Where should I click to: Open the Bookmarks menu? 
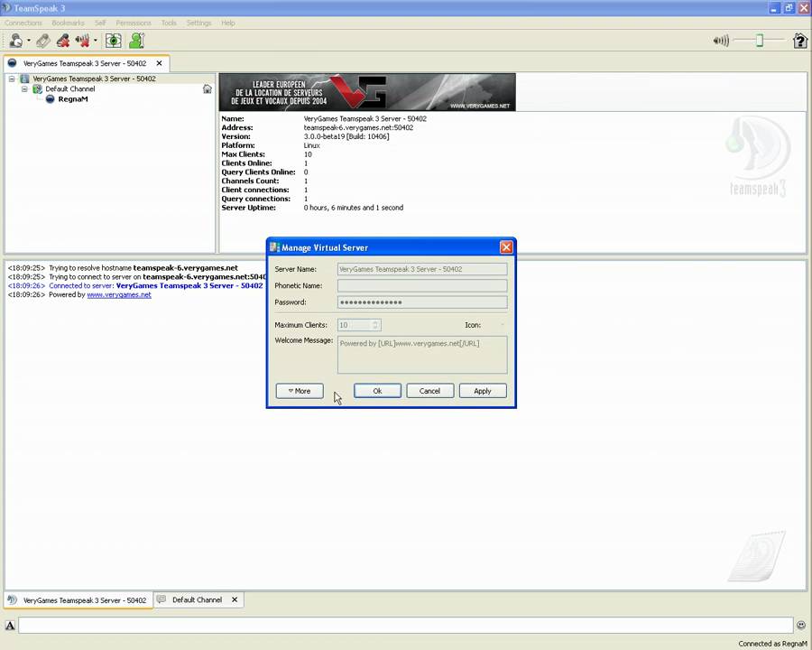tap(68, 23)
